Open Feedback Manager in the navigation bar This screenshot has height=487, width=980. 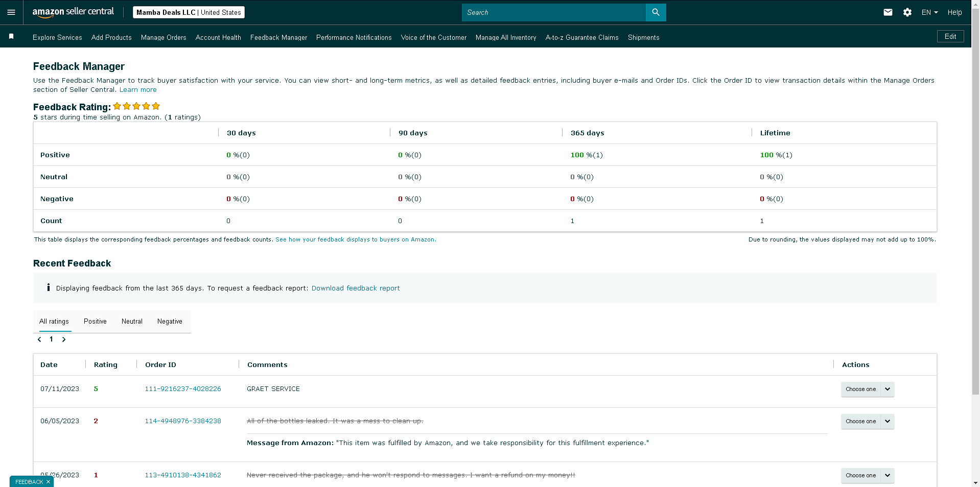pos(278,37)
